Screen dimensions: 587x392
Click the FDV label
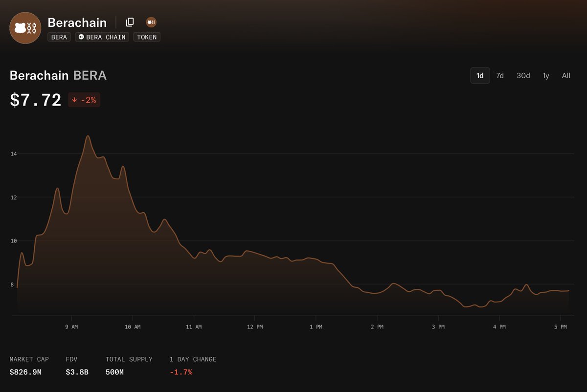click(72, 359)
